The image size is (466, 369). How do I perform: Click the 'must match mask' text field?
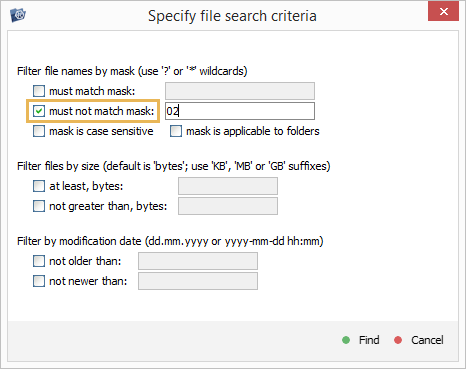click(x=240, y=91)
